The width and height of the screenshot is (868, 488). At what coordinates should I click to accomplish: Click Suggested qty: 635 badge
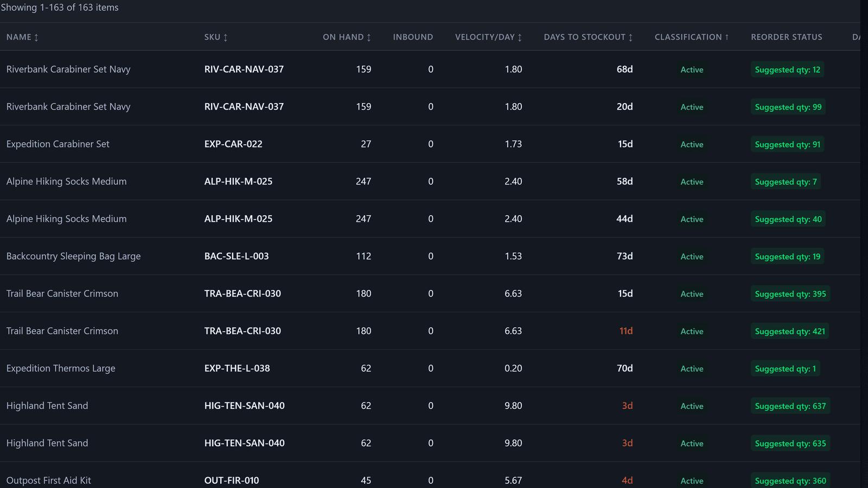coord(790,444)
